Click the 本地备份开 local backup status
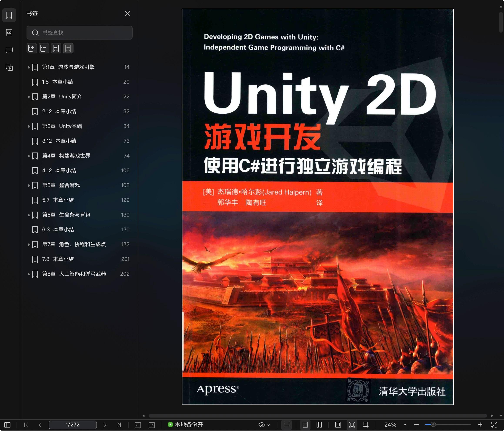 pos(185,425)
